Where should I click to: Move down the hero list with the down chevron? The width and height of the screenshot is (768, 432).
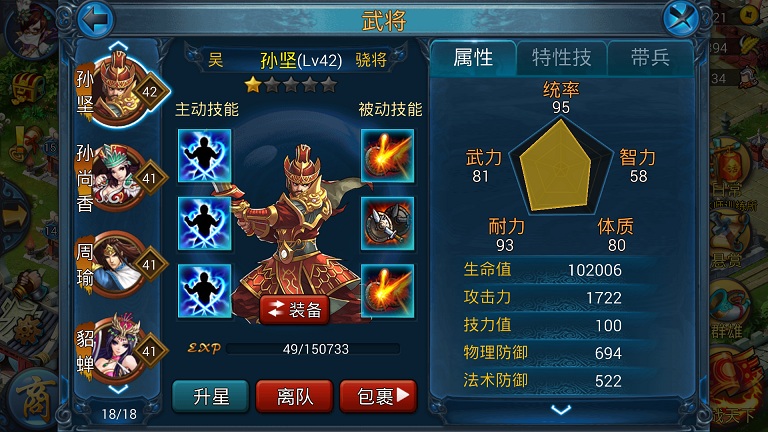click(118, 389)
